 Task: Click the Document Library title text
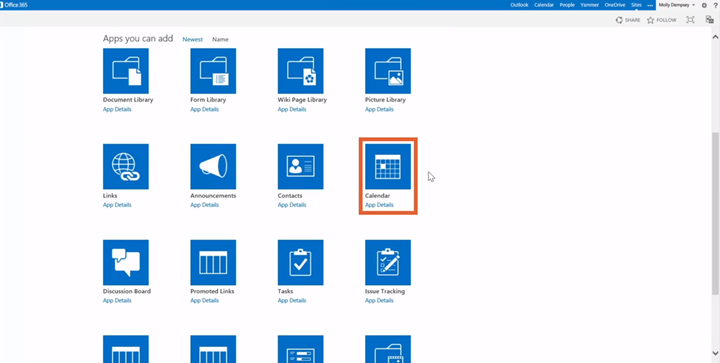[128, 100]
